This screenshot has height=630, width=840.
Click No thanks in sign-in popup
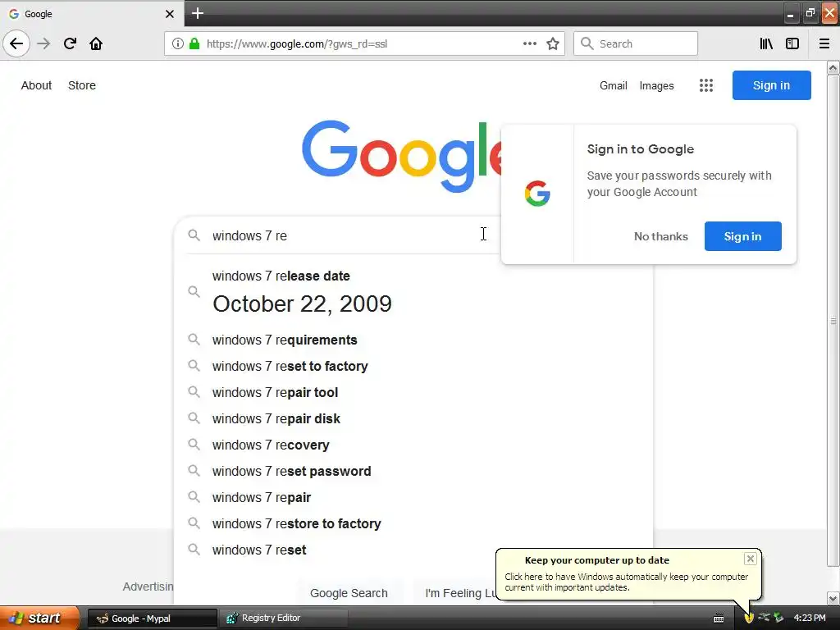click(661, 236)
